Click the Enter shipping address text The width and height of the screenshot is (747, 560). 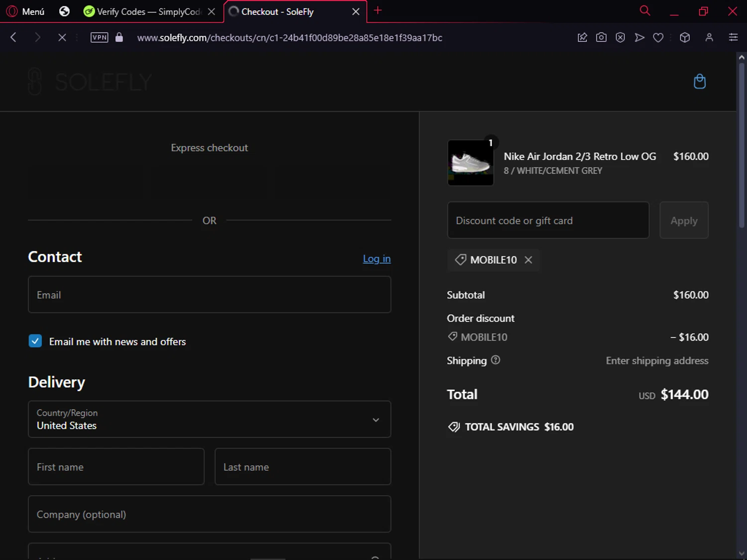point(657,360)
